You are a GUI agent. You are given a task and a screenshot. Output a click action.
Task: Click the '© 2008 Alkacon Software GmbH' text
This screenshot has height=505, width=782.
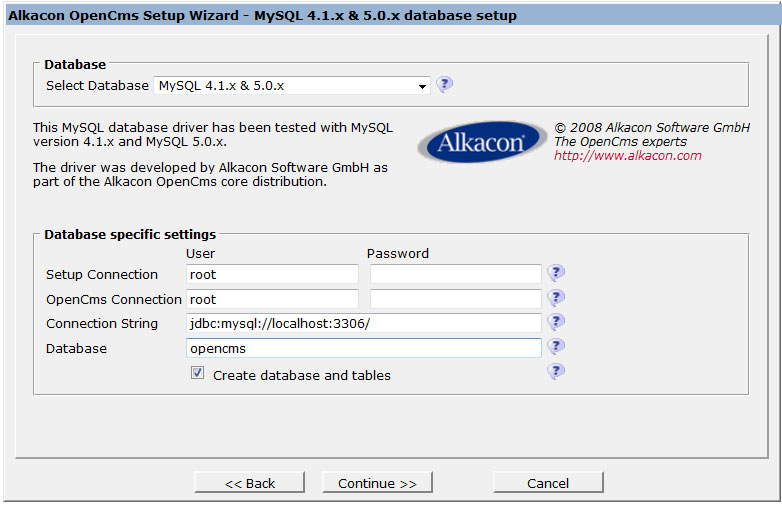coord(652,128)
